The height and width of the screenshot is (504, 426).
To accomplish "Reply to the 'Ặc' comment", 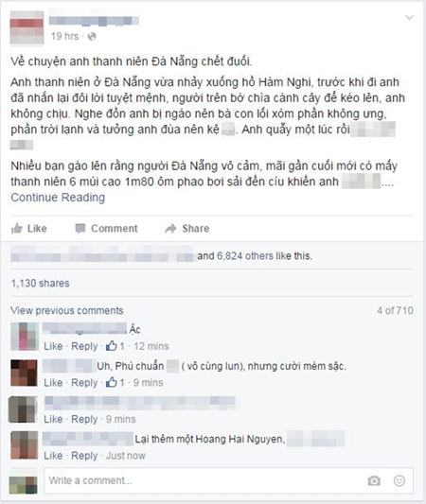I will 84,346.
